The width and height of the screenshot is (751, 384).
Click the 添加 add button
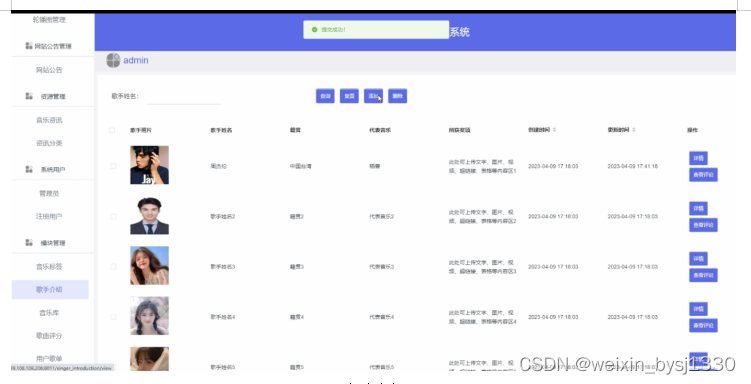[373, 96]
